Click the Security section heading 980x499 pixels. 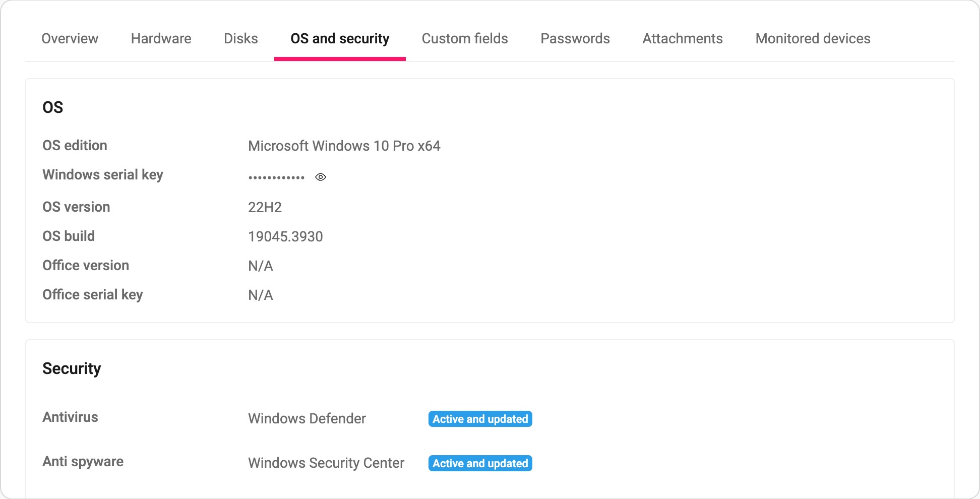(x=72, y=368)
